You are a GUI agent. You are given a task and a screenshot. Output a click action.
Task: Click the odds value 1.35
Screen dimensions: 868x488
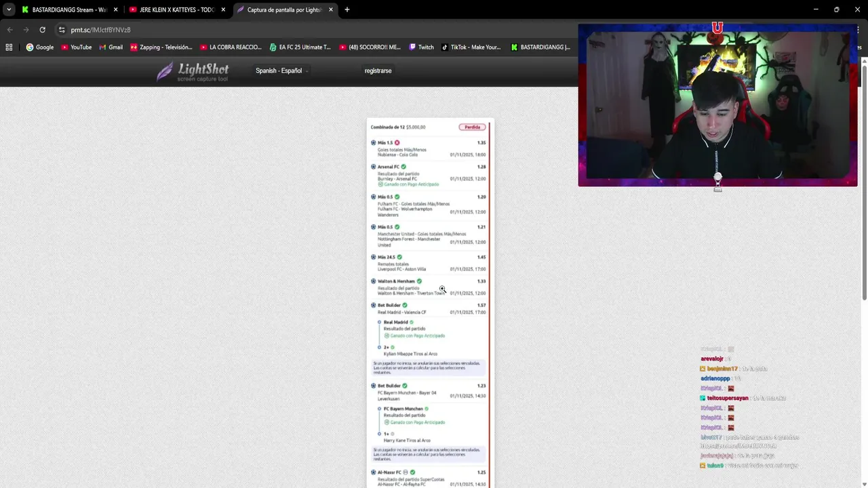coord(481,143)
